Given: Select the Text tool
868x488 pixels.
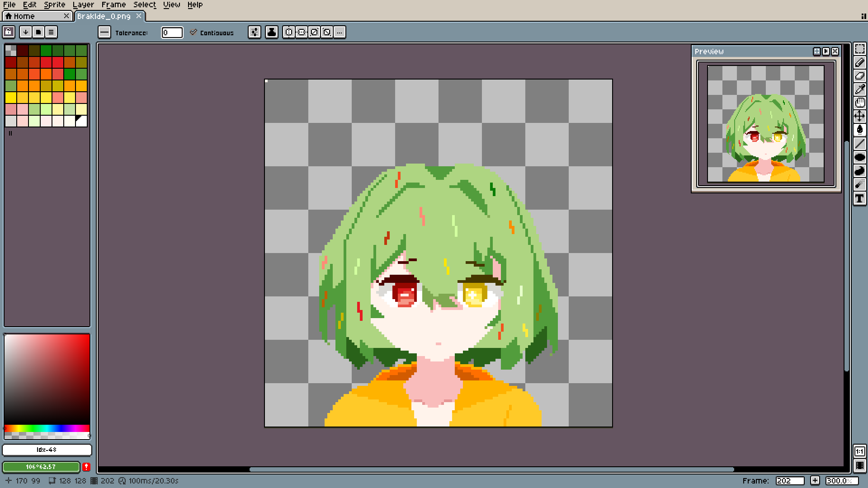Looking at the screenshot, I should point(859,198).
